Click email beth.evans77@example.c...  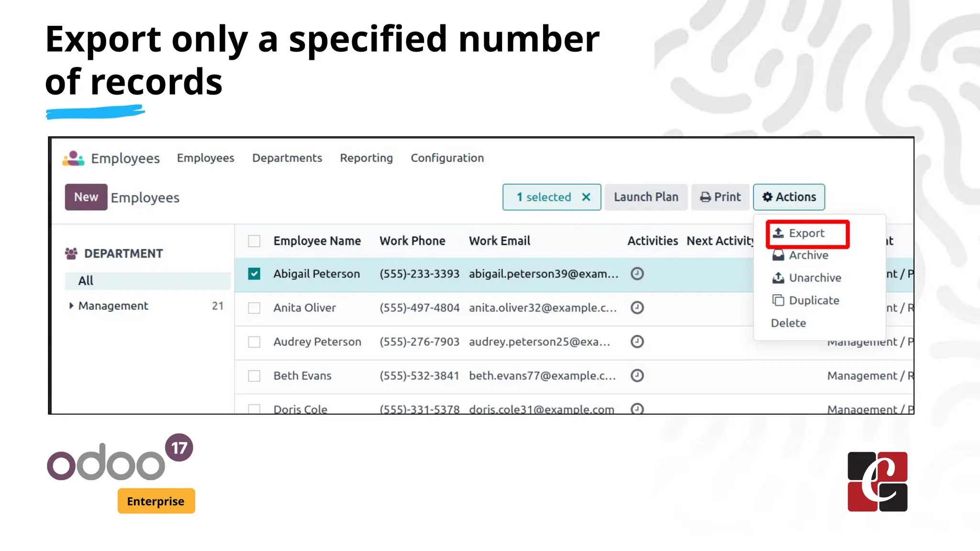click(x=542, y=375)
